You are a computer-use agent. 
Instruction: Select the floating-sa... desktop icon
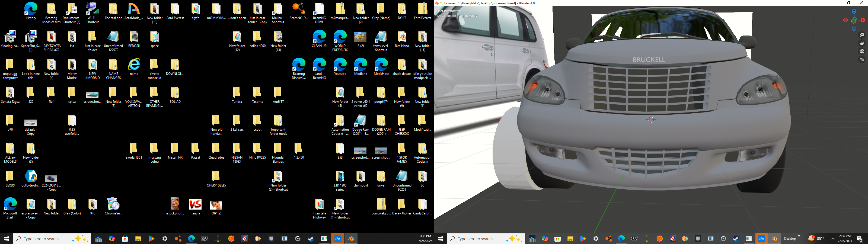(x=10, y=39)
